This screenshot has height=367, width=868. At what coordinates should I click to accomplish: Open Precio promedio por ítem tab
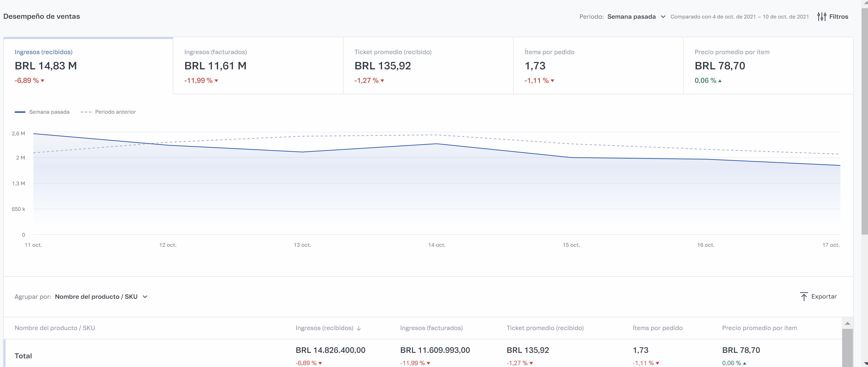(x=768, y=66)
